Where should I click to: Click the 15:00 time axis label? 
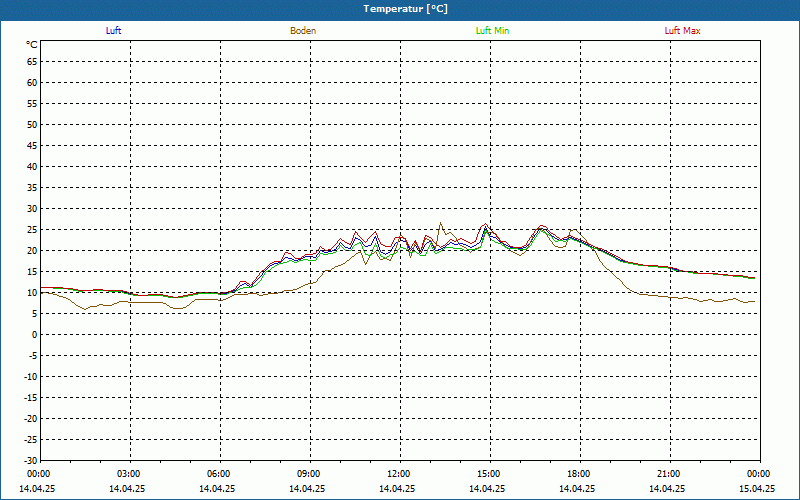coord(488,474)
